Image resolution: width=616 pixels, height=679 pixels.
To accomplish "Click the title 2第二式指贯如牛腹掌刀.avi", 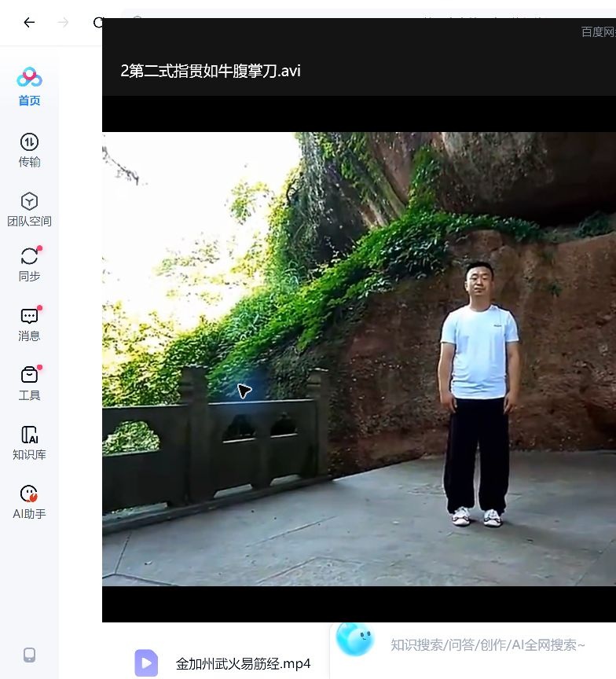I will click(211, 71).
